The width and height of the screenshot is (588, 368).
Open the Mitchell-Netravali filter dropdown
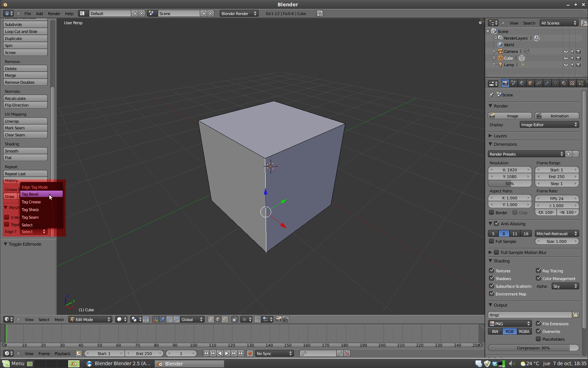tap(556, 233)
